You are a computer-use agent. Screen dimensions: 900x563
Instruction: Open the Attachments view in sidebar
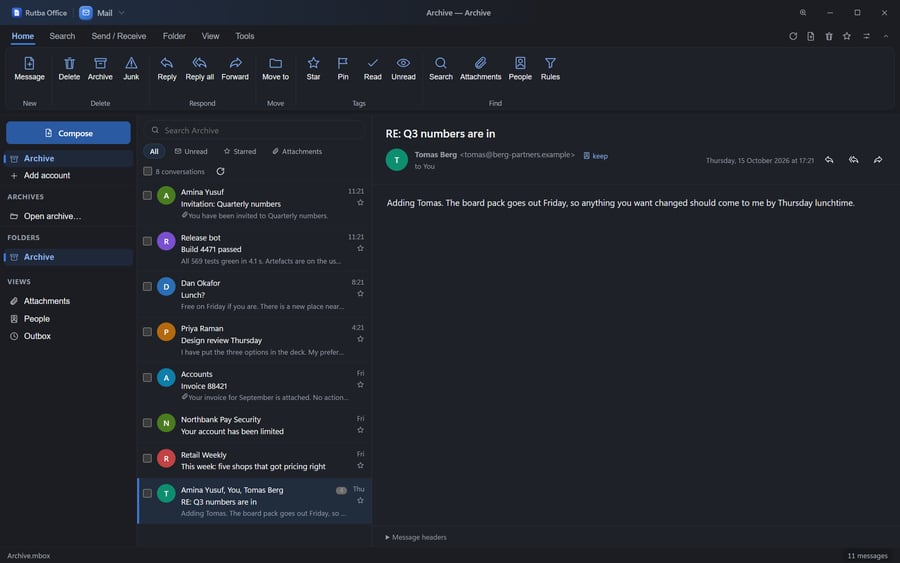point(68,301)
